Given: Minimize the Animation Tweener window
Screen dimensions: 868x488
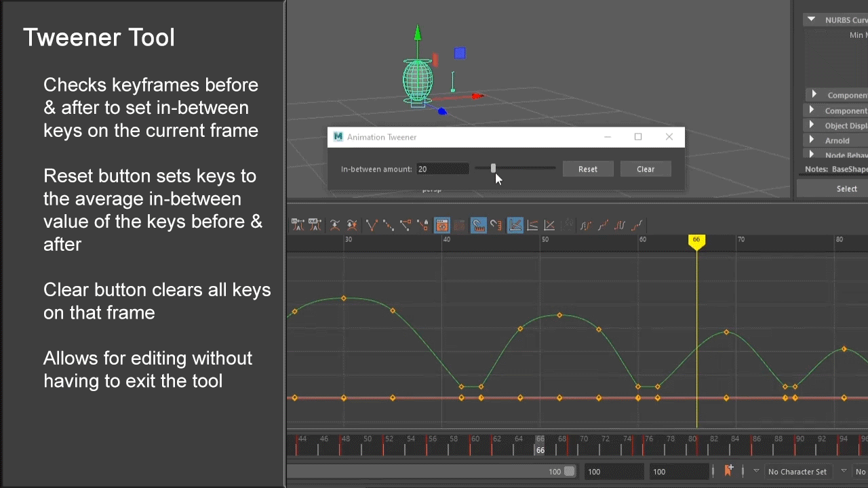Looking at the screenshot, I should pos(608,137).
